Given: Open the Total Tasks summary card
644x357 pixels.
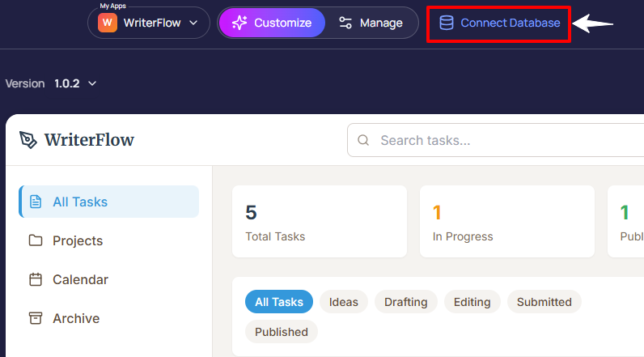Looking at the screenshot, I should (x=319, y=221).
